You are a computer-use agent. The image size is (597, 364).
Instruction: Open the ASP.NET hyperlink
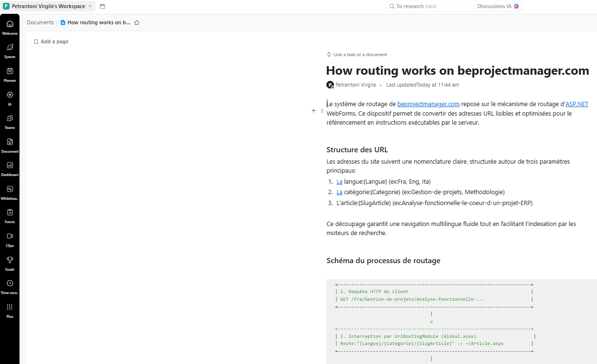tap(577, 104)
